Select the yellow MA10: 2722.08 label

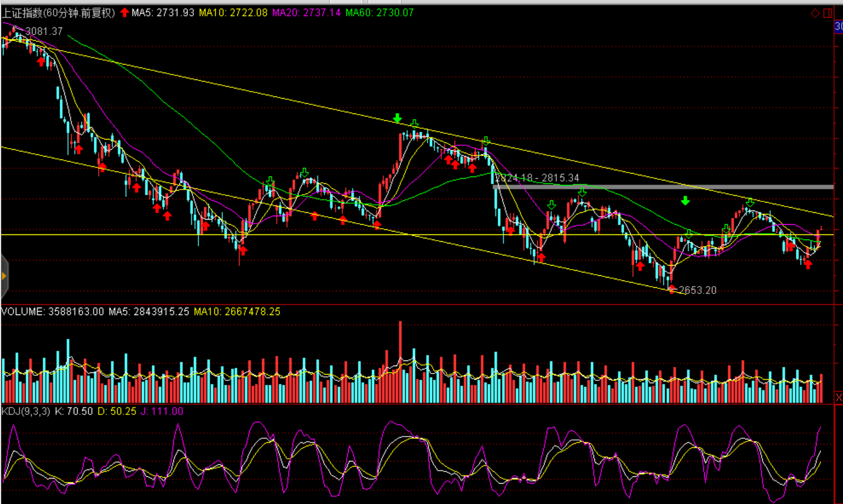(x=233, y=12)
